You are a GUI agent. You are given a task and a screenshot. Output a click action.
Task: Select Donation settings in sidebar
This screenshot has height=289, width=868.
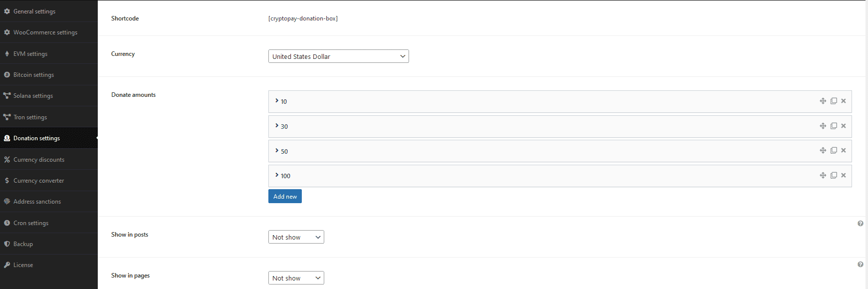coord(49,138)
